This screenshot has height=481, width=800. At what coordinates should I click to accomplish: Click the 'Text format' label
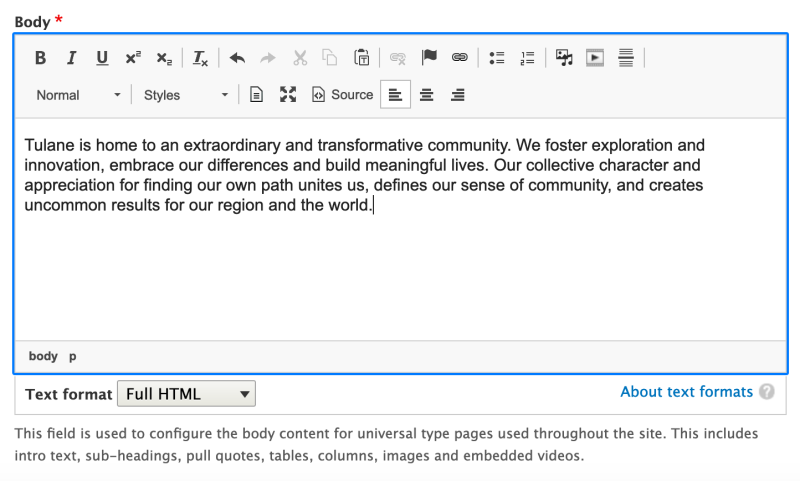point(68,394)
